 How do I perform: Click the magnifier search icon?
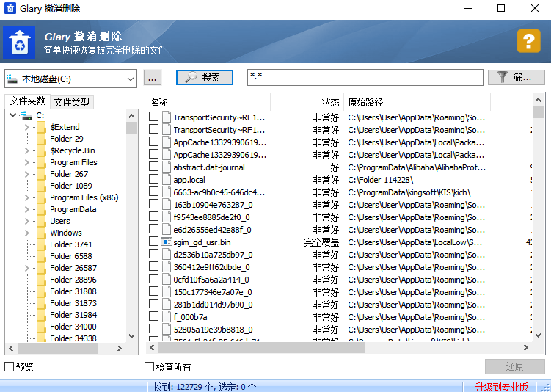tap(191, 77)
